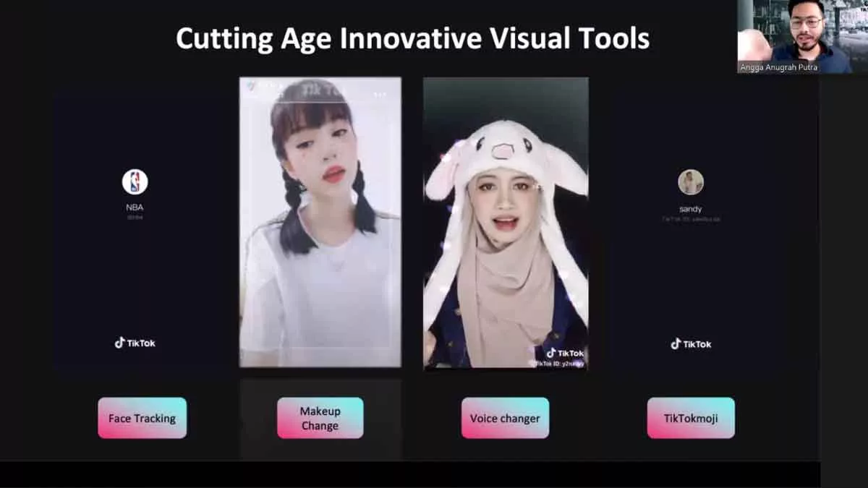Click the 'Cutting Age Innovative Visual Tools' heading
868x488 pixels.
pyautogui.click(x=412, y=39)
